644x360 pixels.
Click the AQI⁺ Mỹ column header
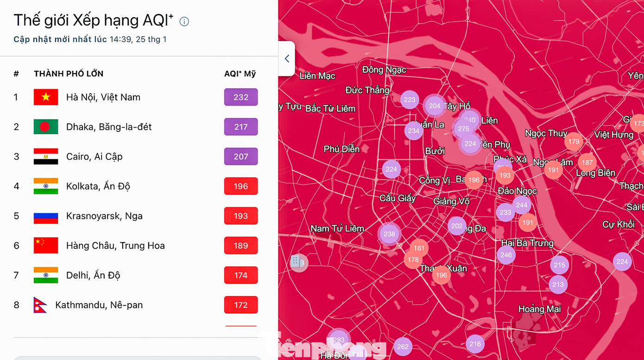tap(240, 74)
